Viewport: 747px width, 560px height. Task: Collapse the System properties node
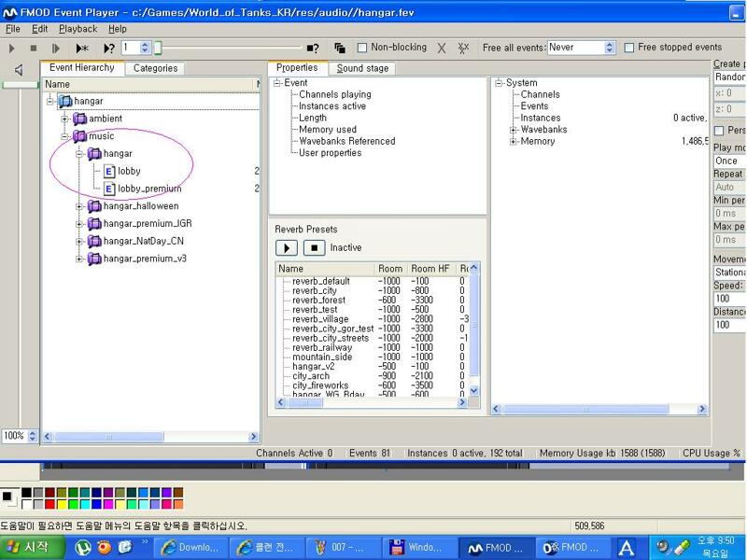point(499,83)
